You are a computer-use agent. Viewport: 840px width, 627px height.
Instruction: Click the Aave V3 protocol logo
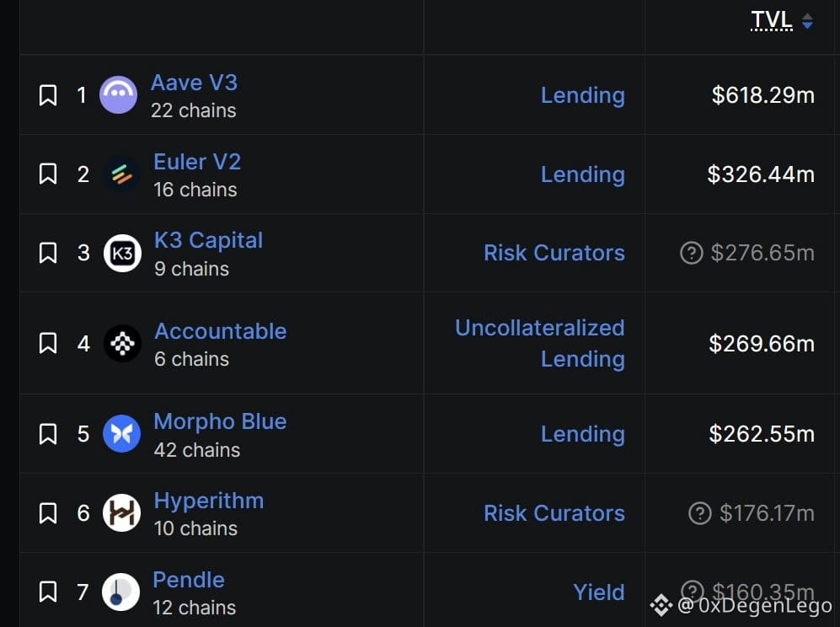click(119, 95)
